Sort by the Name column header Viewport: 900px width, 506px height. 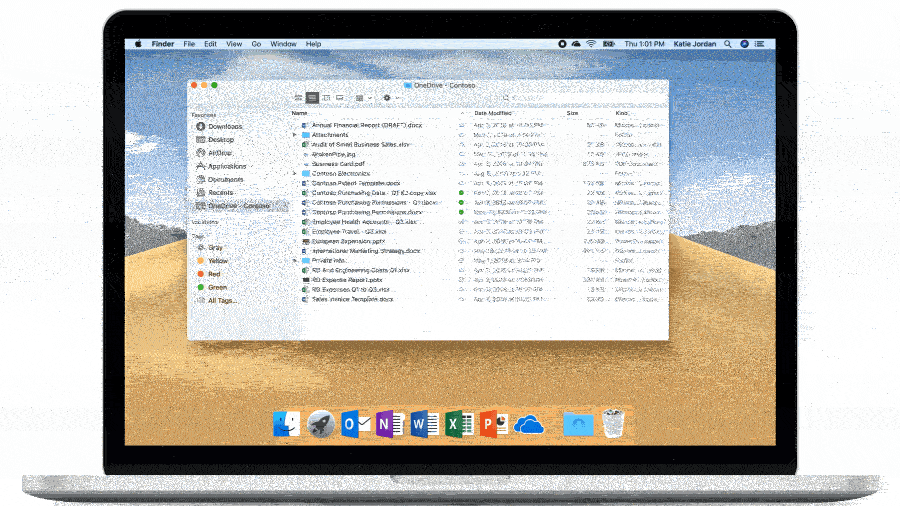tap(300, 114)
